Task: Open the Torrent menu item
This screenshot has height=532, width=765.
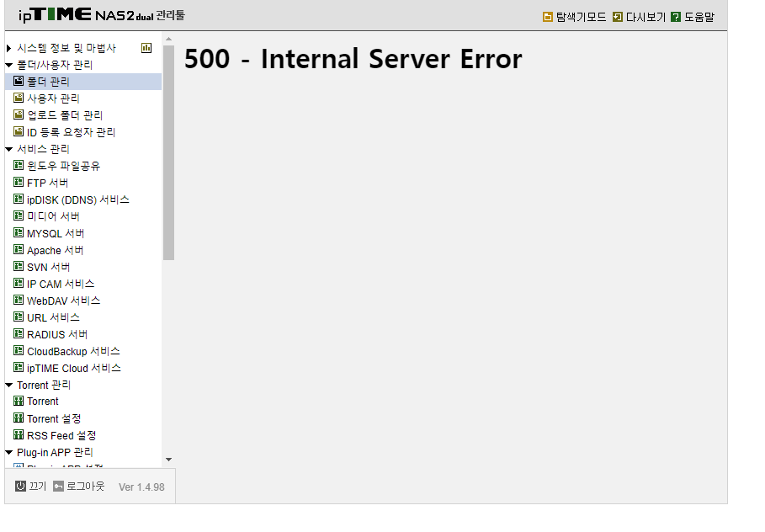Action: (43, 402)
